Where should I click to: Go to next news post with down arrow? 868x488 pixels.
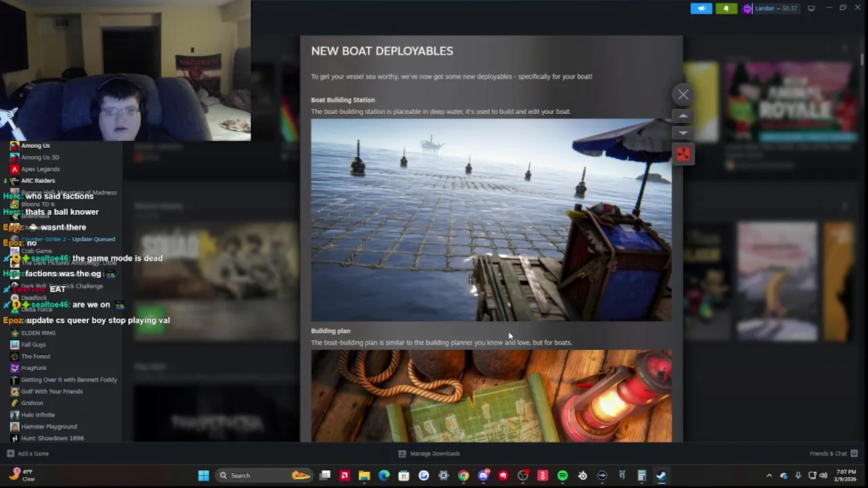683,133
